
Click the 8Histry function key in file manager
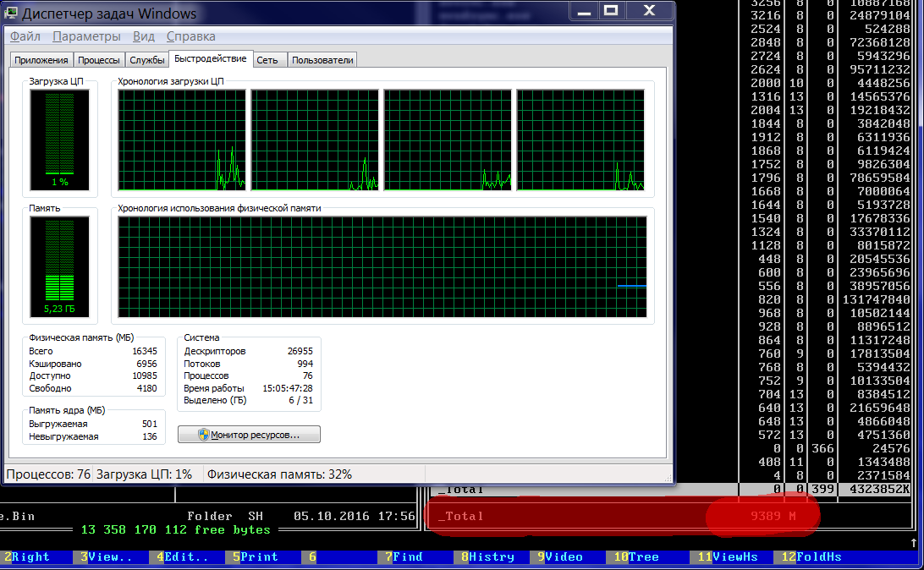click(x=487, y=557)
